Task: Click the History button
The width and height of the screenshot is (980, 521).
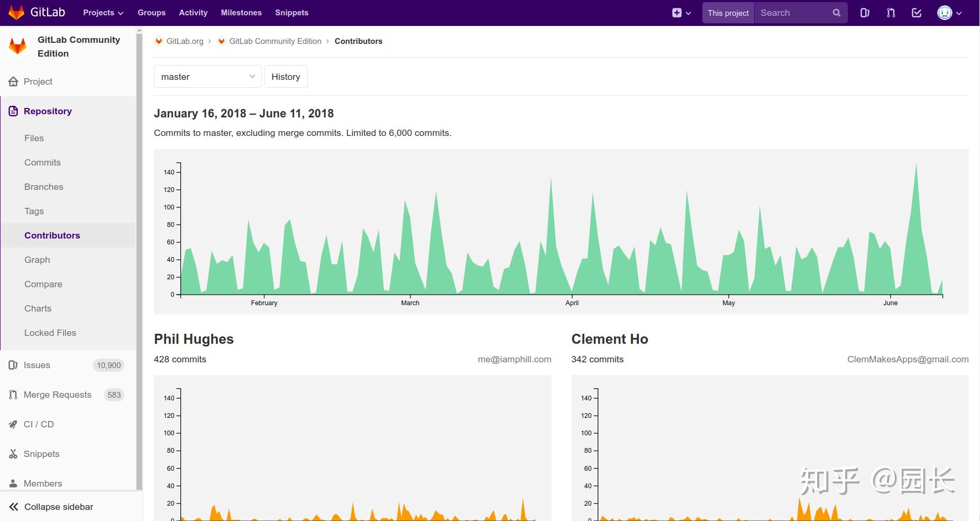Action: point(286,76)
